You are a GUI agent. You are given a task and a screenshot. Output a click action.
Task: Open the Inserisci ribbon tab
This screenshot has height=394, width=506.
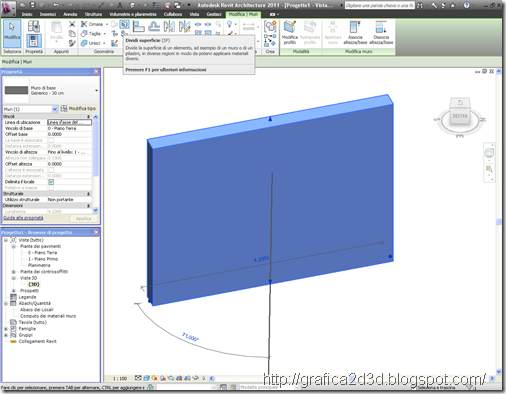pos(48,14)
